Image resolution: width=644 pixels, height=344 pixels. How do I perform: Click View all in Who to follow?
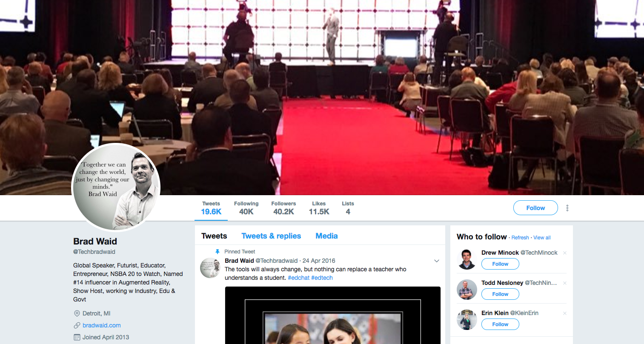(x=542, y=238)
